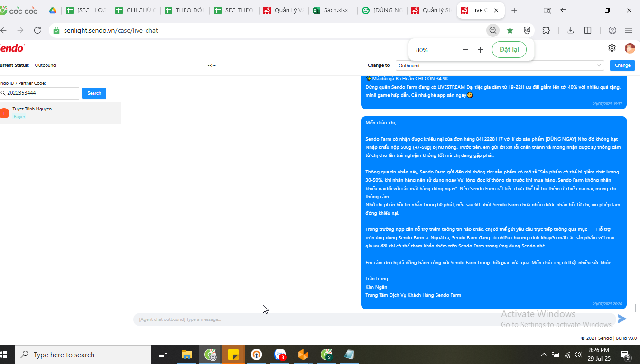640x364 pixels.
Task: Click the 29/07/2025 19:37 message timestamp
Action: point(607,104)
